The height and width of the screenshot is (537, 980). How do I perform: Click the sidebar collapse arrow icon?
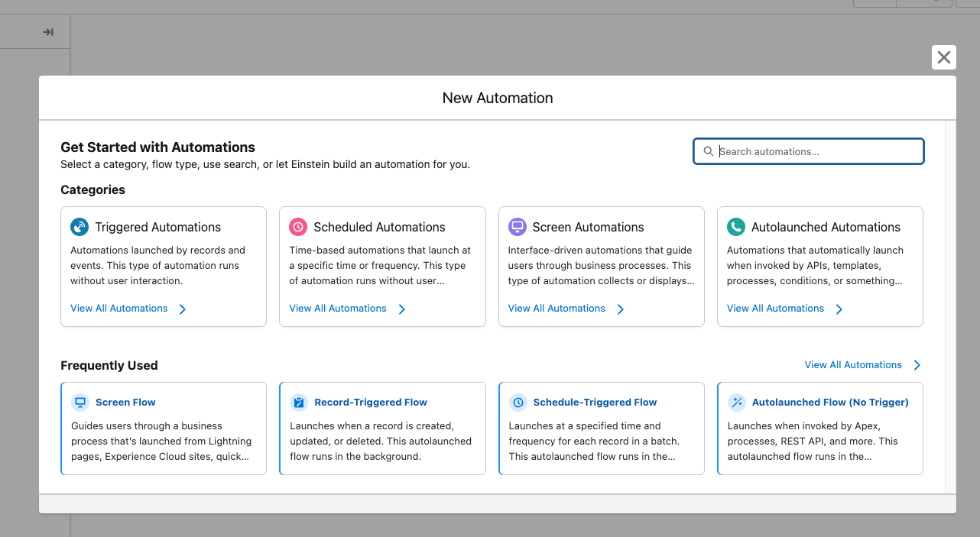[48, 32]
